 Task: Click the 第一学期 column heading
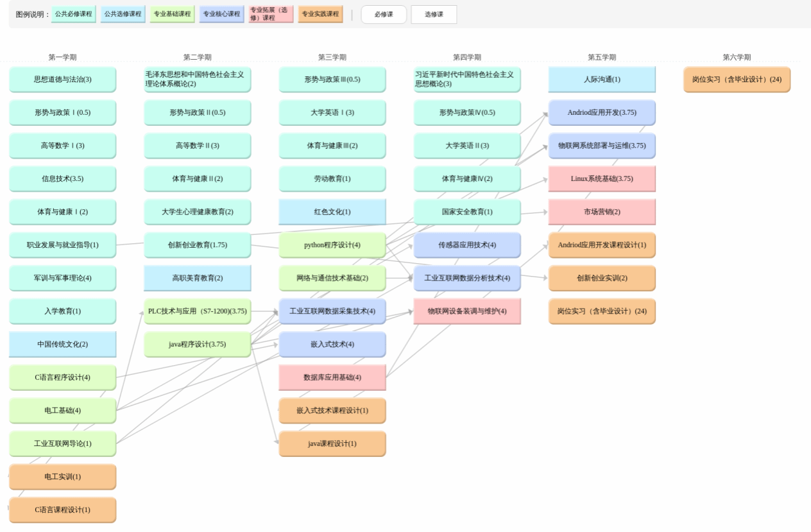click(x=62, y=57)
